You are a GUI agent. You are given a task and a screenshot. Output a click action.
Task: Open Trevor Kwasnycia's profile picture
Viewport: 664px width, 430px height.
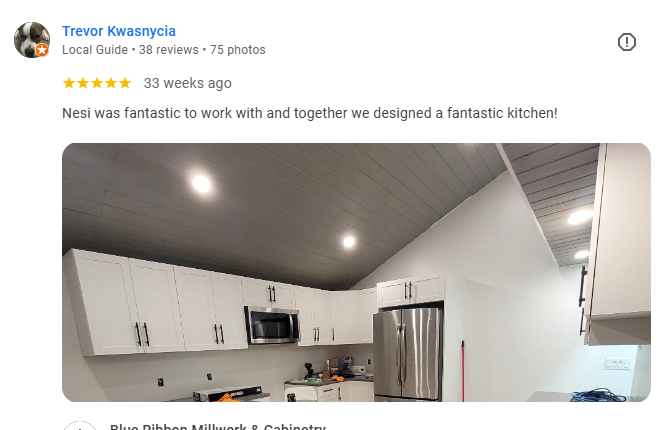(x=32, y=40)
